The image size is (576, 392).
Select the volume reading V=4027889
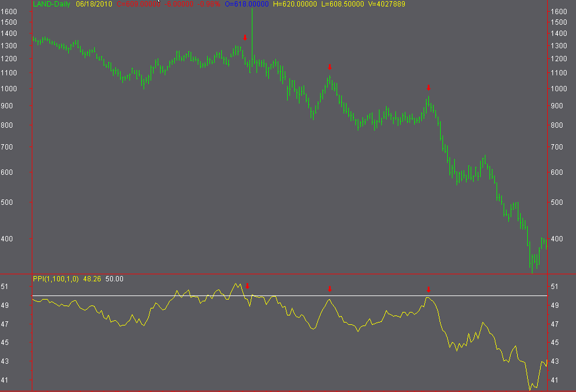click(x=385, y=5)
